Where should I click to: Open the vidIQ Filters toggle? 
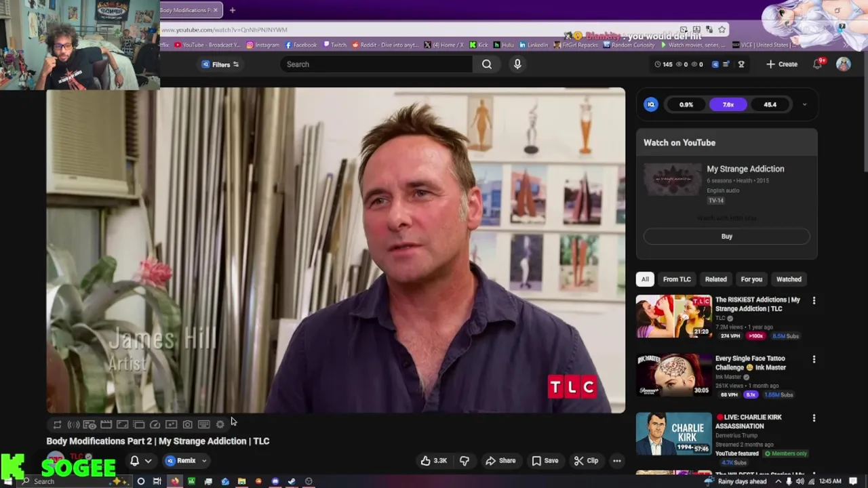(x=220, y=64)
